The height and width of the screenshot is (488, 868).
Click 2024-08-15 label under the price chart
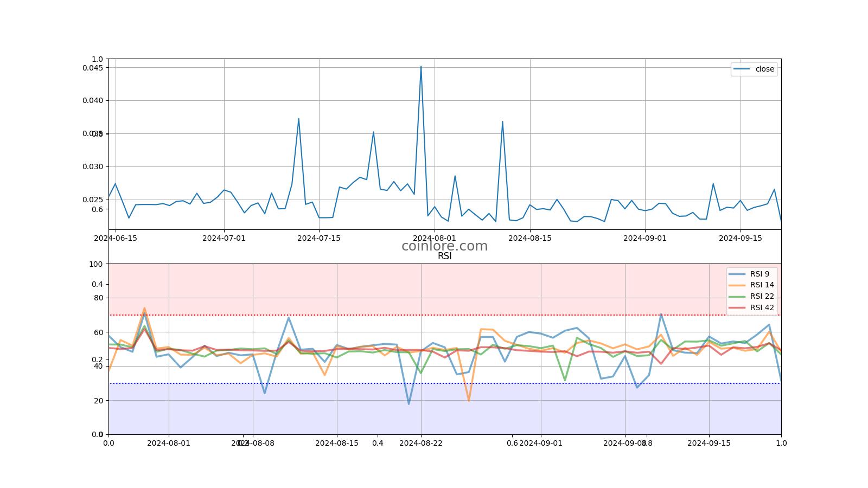(x=530, y=237)
